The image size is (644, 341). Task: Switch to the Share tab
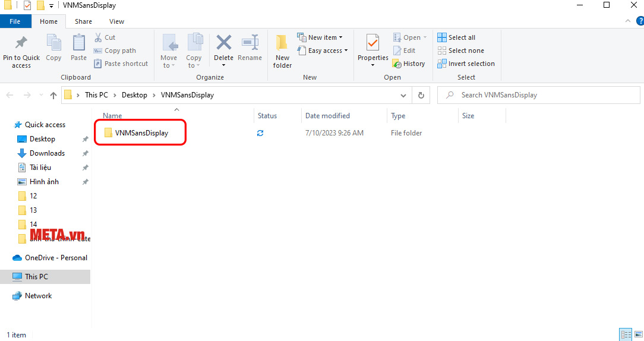pyautogui.click(x=83, y=21)
